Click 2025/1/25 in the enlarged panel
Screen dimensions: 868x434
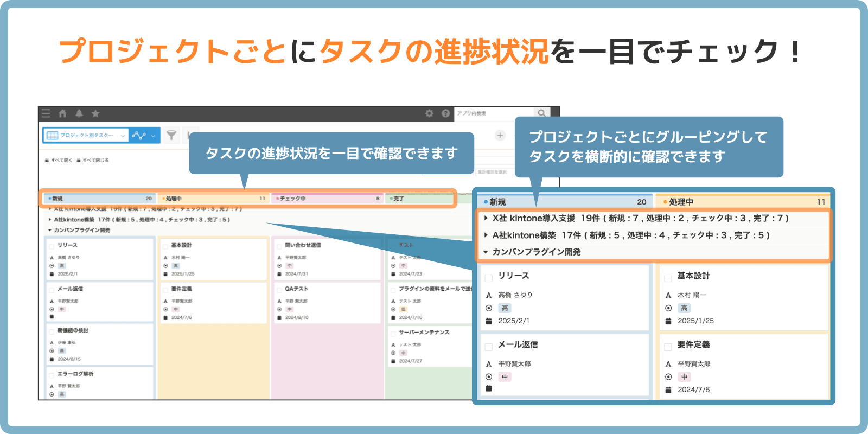(695, 321)
